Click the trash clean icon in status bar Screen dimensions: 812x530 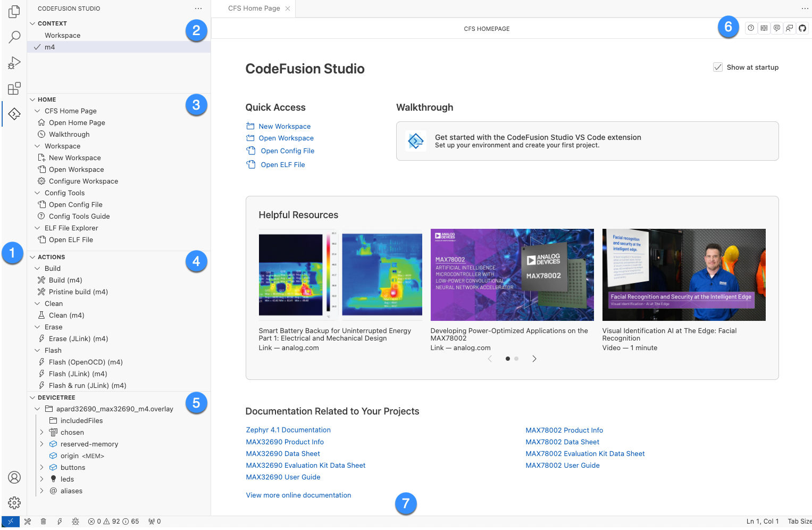(44, 521)
